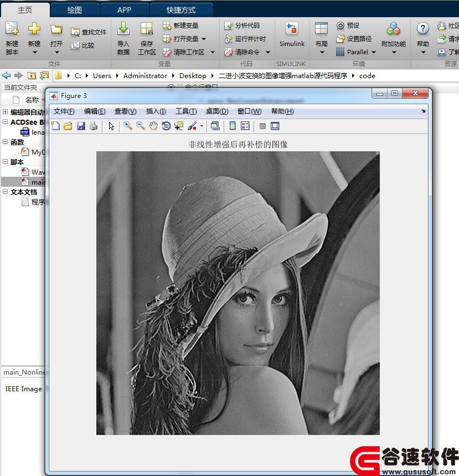
Task: Click New Variable (新建变量)
Action: point(180,25)
